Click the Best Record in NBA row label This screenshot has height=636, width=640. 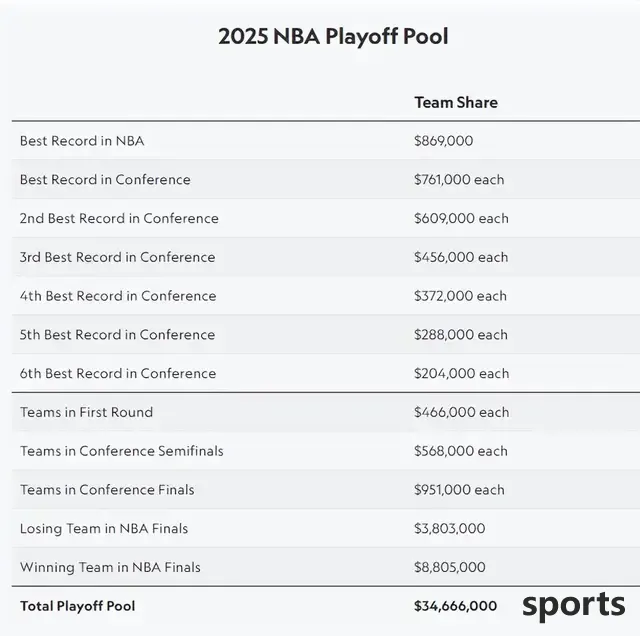pos(82,141)
